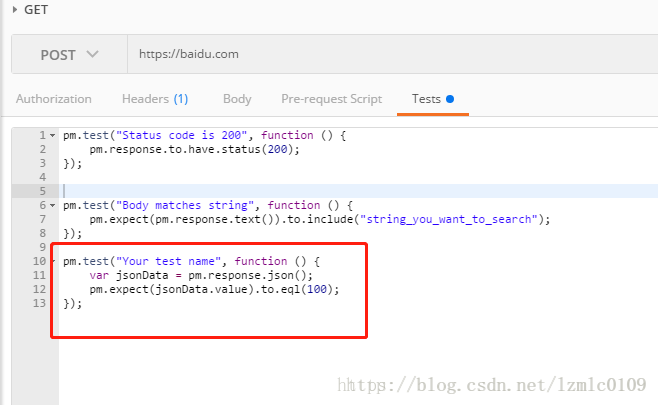This screenshot has height=405, width=658.
Task: Select the Tests tab
Action: pos(433,99)
